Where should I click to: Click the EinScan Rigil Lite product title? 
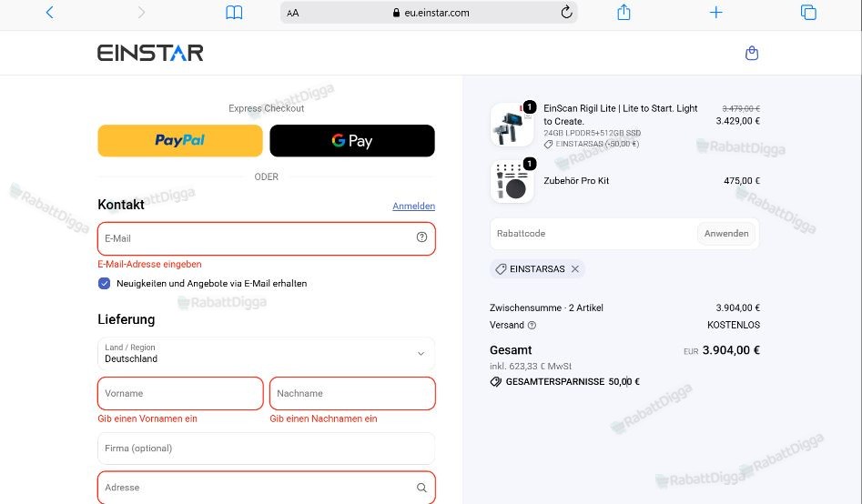tap(621, 115)
